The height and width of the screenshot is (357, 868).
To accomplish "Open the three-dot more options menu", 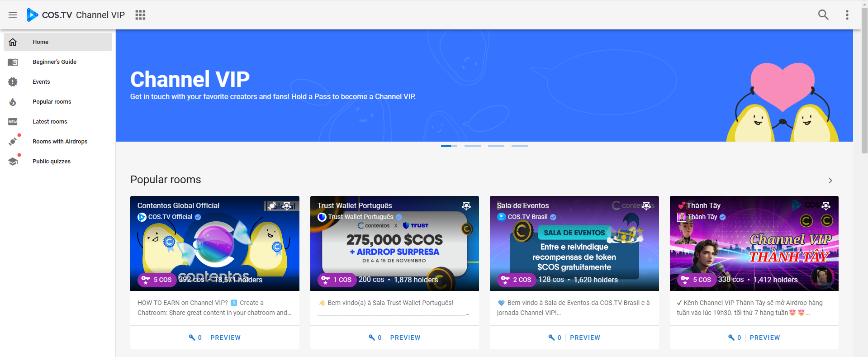I will point(847,15).
